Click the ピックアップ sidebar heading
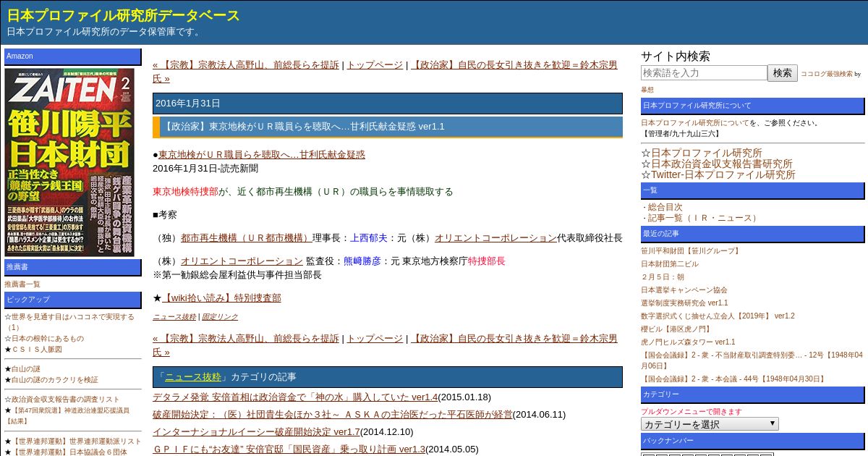The image size is (868, 456). click(73, 300)
